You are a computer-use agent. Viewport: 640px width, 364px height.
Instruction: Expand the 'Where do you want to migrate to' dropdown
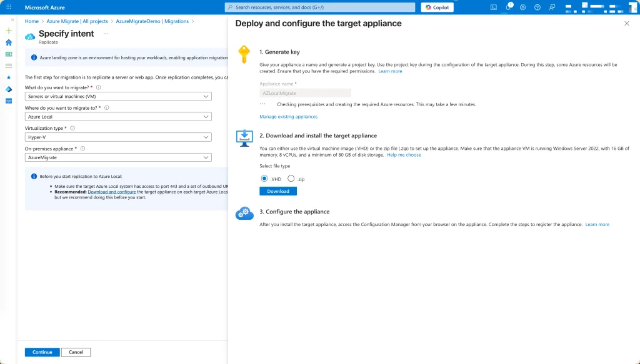tap(118, 117)
